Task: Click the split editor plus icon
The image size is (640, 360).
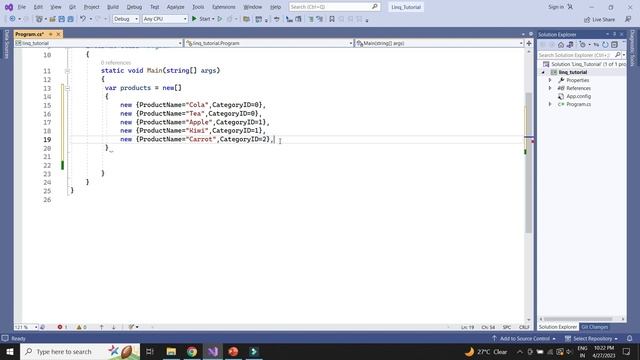Action: click(529, 43)
